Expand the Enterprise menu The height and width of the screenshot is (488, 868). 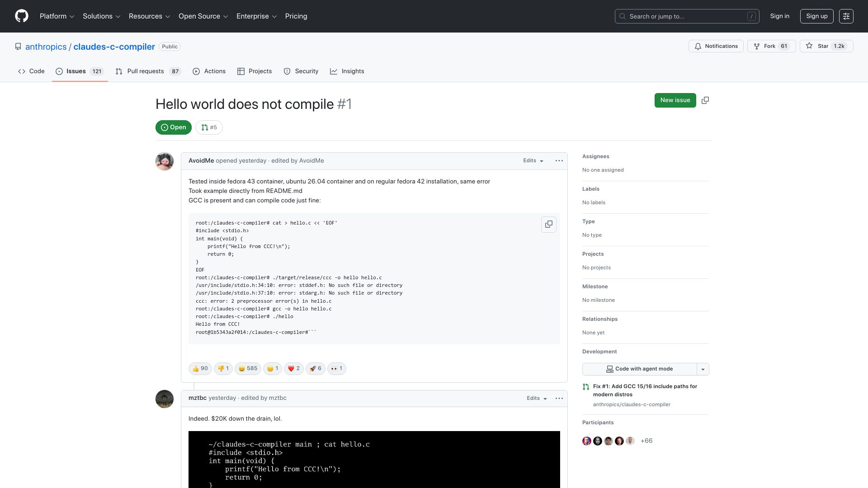click(257, 16)
